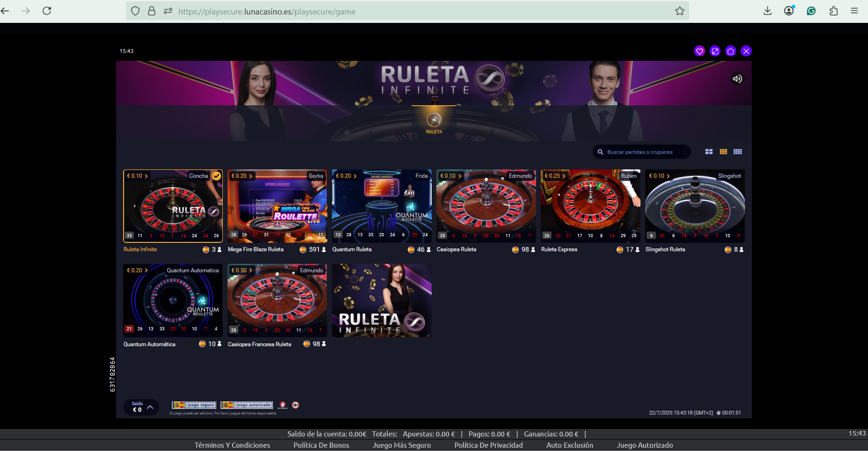Click the red hand self-exclusion icon
Screen dimensions: 868x451
[x=283, y=405]
